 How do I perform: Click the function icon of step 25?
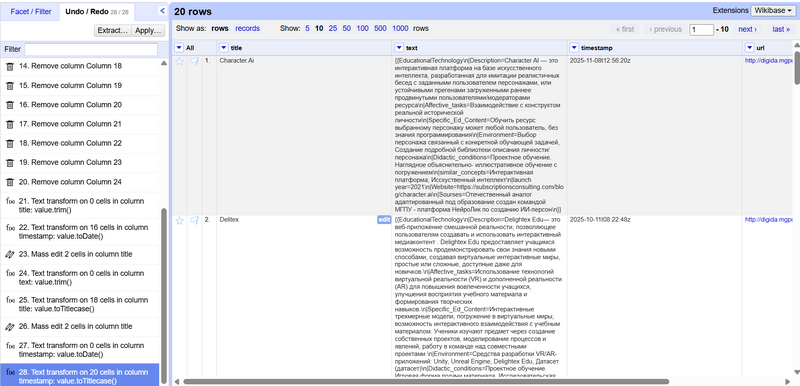click(10, 300)
